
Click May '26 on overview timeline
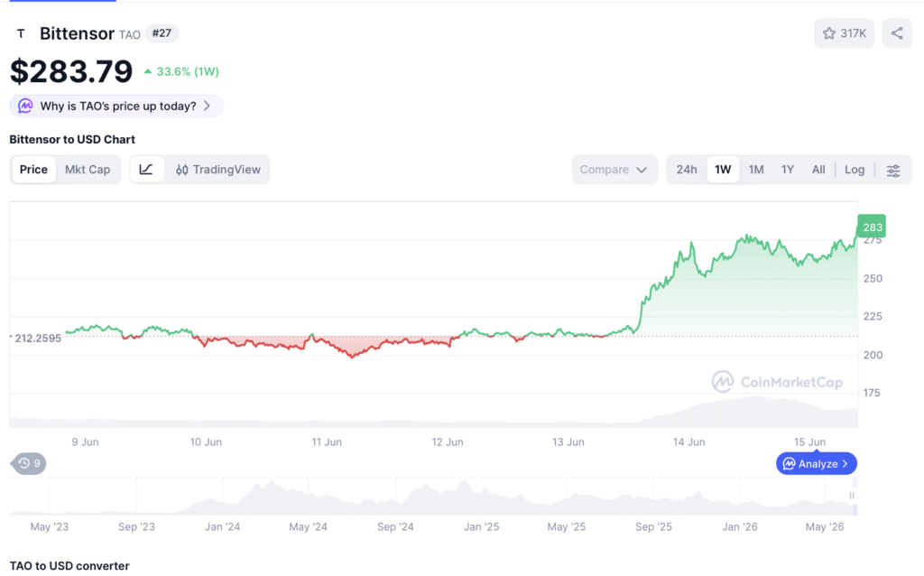[x=825, y=527]
